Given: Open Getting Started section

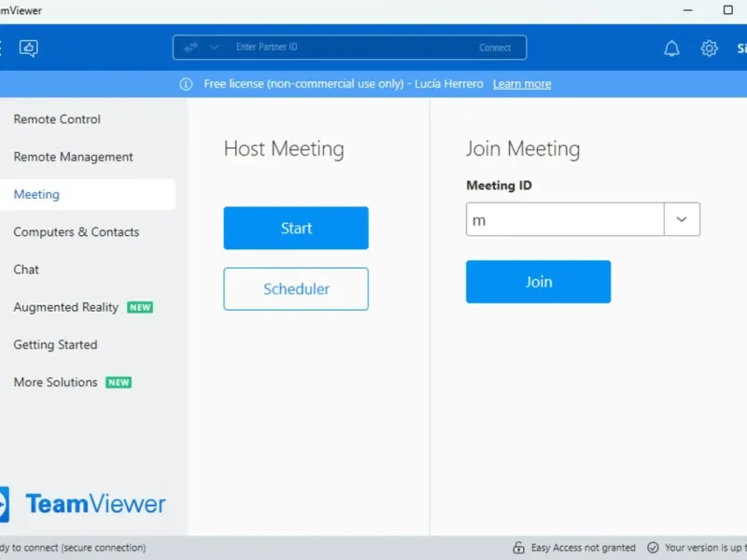Looking at the screenshot, I should (x=55, y=344).
